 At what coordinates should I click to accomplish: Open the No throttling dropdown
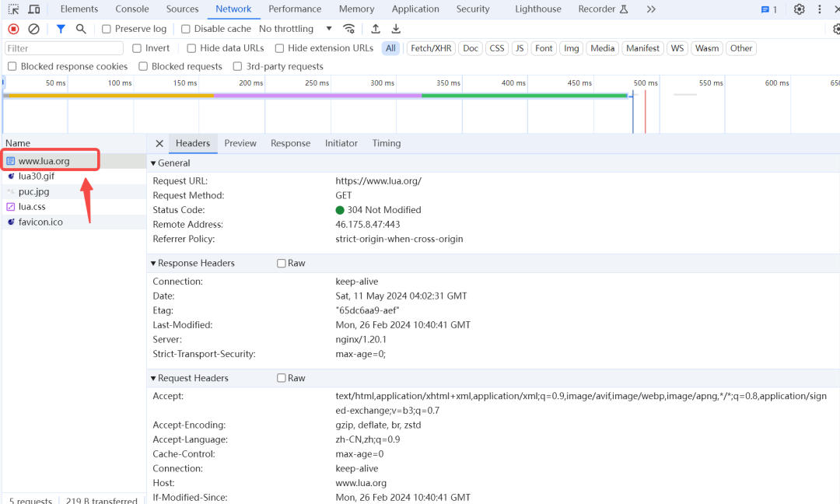point(296,29)
